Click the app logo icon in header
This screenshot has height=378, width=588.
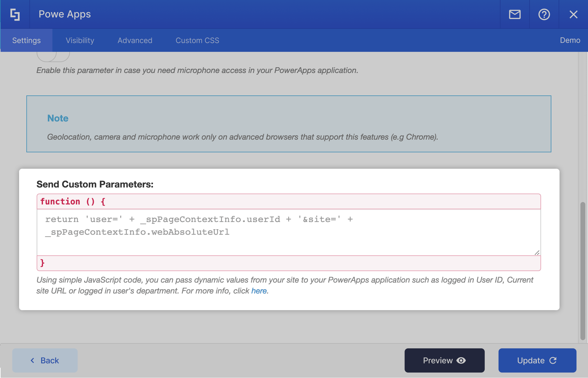(15, 14)
